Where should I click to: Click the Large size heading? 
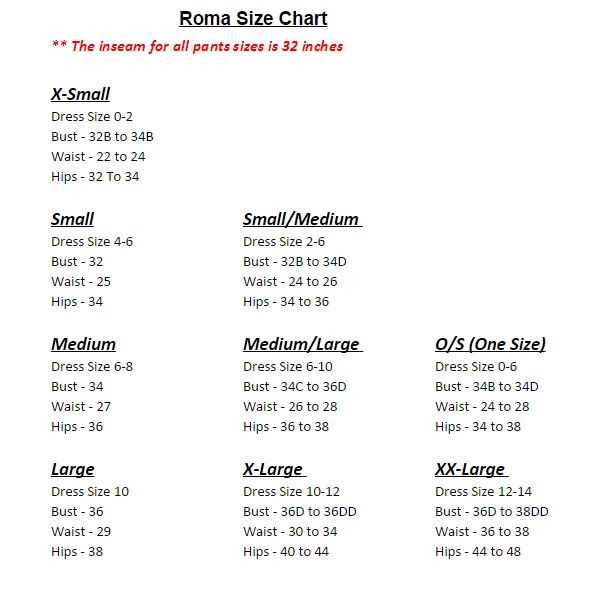(x=72, y=470)
